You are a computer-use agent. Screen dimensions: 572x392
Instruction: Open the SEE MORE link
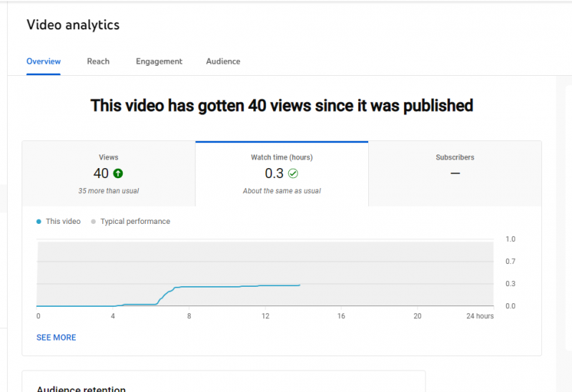pos(56,338)
